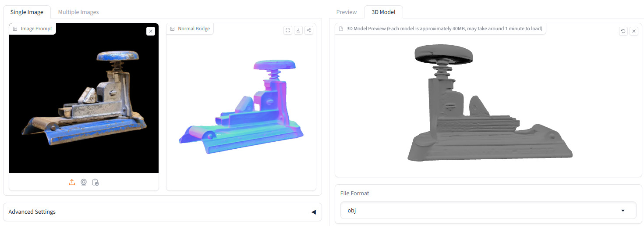Image resolution: width=644 pixels, height=226 pixels.
Task: Click the upload image icon under Image Prompt
Action: [72, 182]
